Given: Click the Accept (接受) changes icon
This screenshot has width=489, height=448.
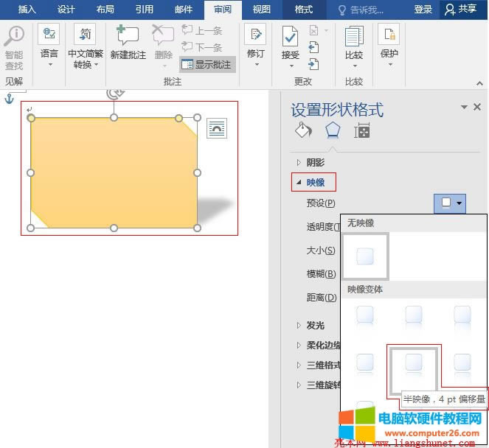Looking at the screenshot, I should click(291, 37).
